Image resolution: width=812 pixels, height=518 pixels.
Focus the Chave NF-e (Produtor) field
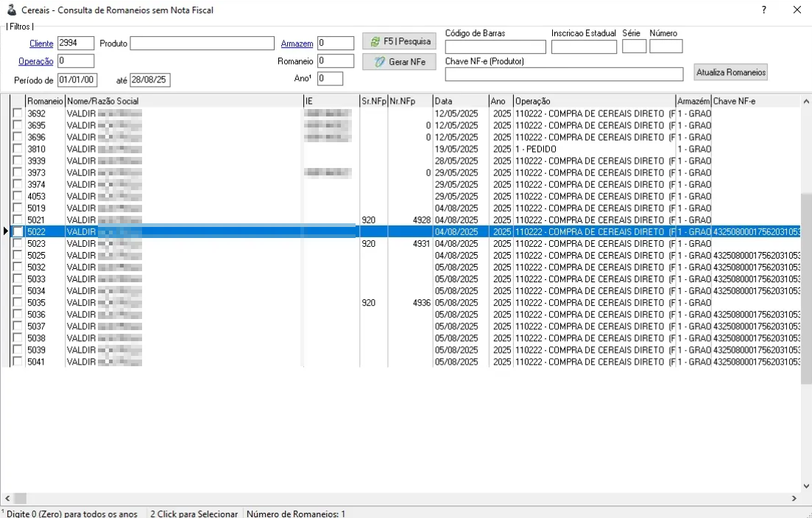pyautogui.click(x=564, y=74)
